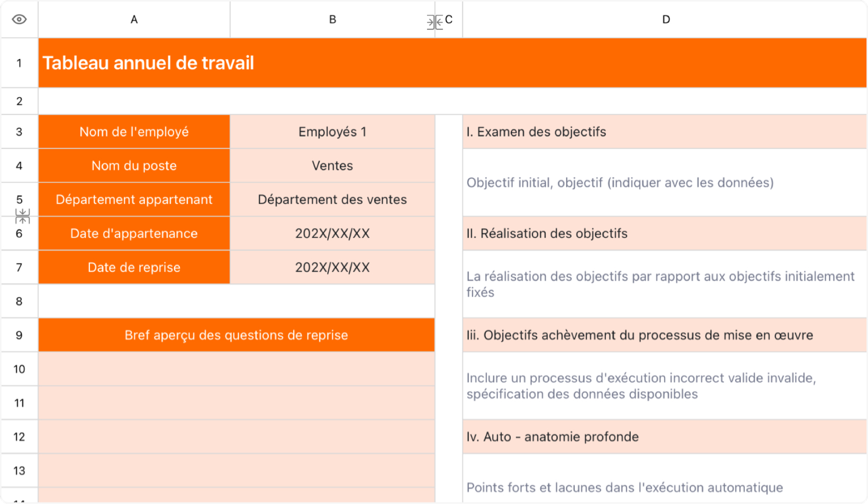Screen dimensions: 868x504
Task: Click 'Points forts et lacunes' cell
Action: coord(665,479)
